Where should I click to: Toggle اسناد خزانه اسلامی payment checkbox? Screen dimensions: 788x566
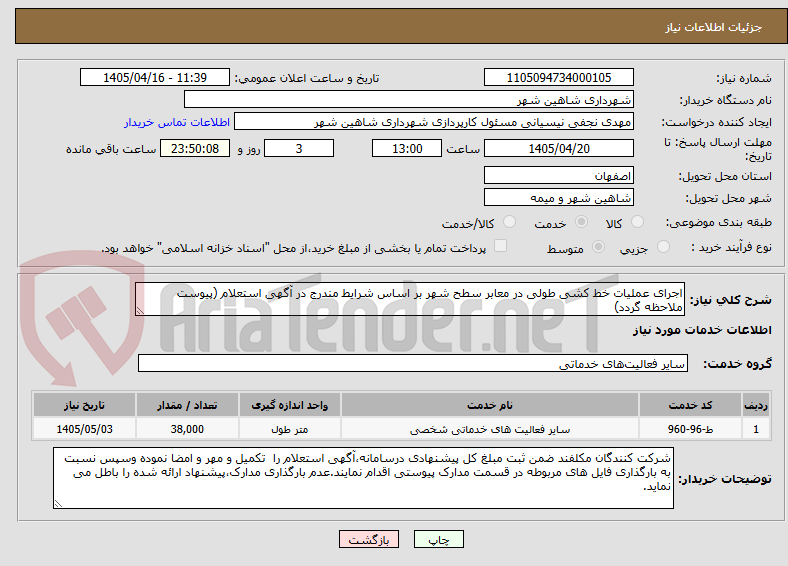(501, 246)
